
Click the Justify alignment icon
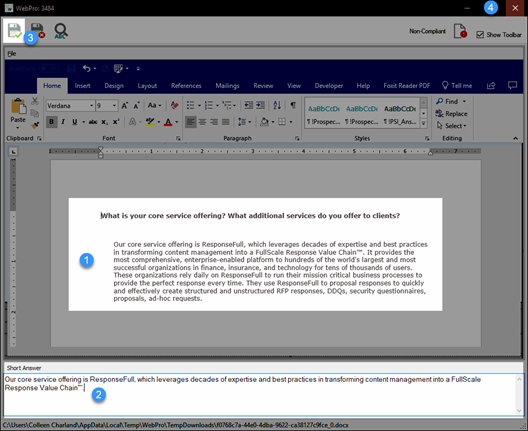click(x=226, y=122)
